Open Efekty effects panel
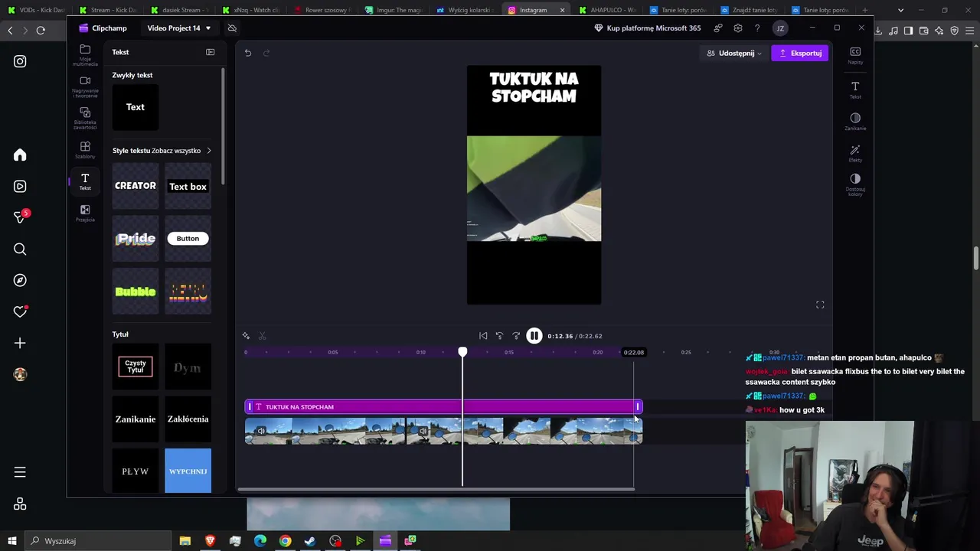The image size is (980, 551). 855,153
